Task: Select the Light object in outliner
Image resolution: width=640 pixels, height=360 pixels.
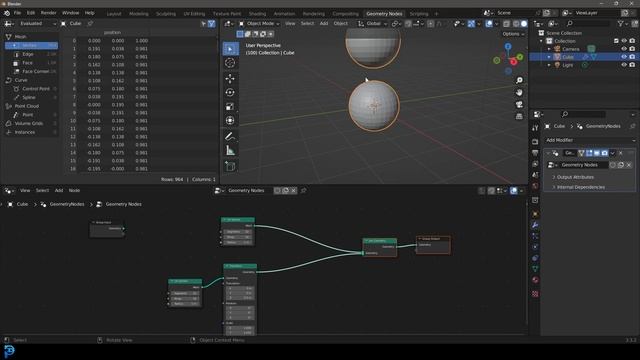Action: pos(568,65)
